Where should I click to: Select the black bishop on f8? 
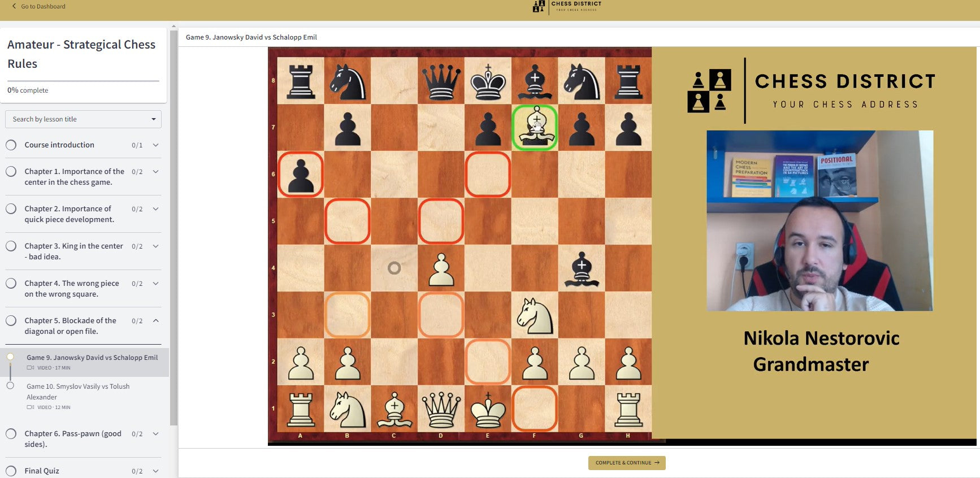point(535,81)
